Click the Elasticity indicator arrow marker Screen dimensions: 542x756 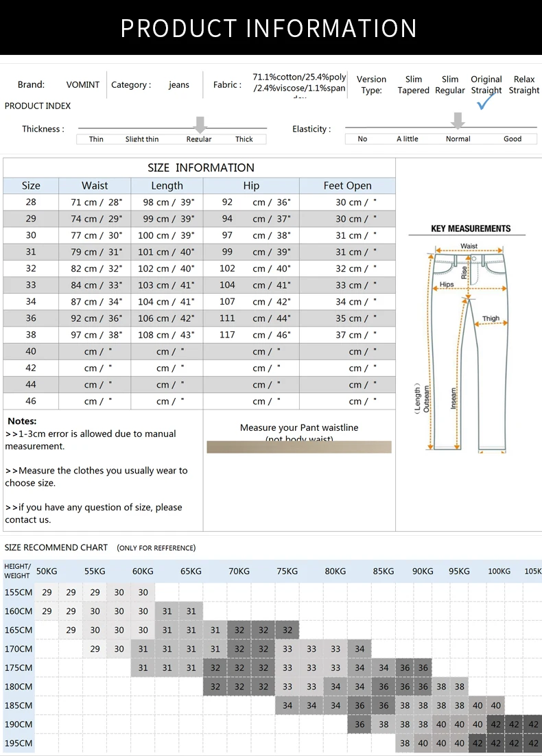458,121
